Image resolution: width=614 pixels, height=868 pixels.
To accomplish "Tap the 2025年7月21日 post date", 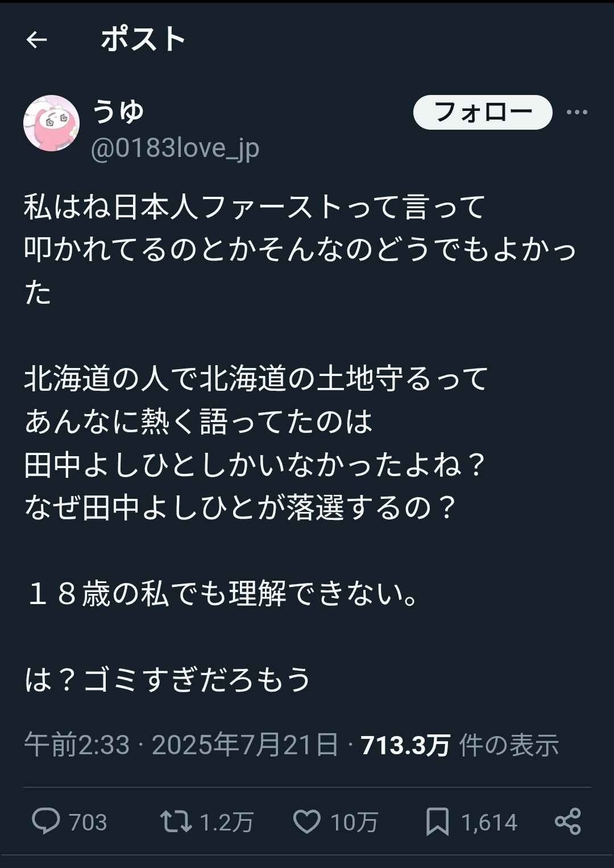I will (245, 745).
